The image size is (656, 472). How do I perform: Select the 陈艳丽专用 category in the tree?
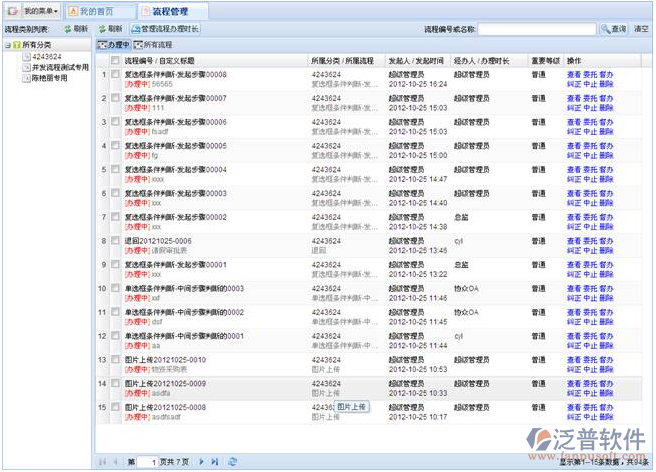click(x=53, y=77)
